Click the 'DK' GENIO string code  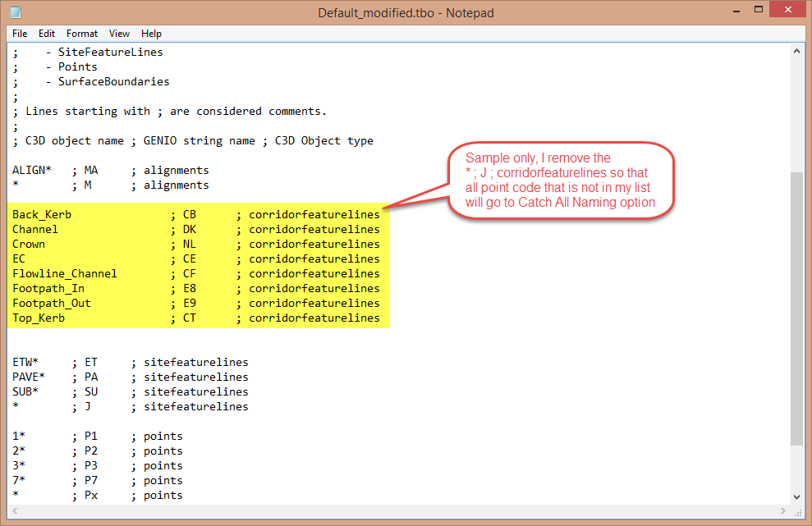(x=190, y=229)
